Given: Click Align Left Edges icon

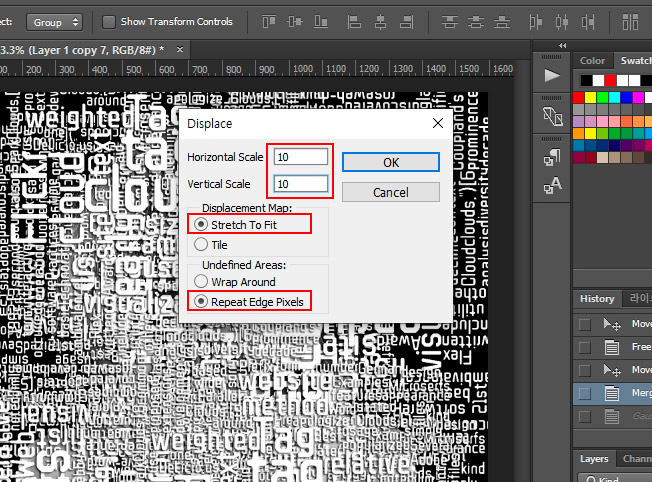Looking at the screenshot, I should pyautogui.click(x=354, y=22).
